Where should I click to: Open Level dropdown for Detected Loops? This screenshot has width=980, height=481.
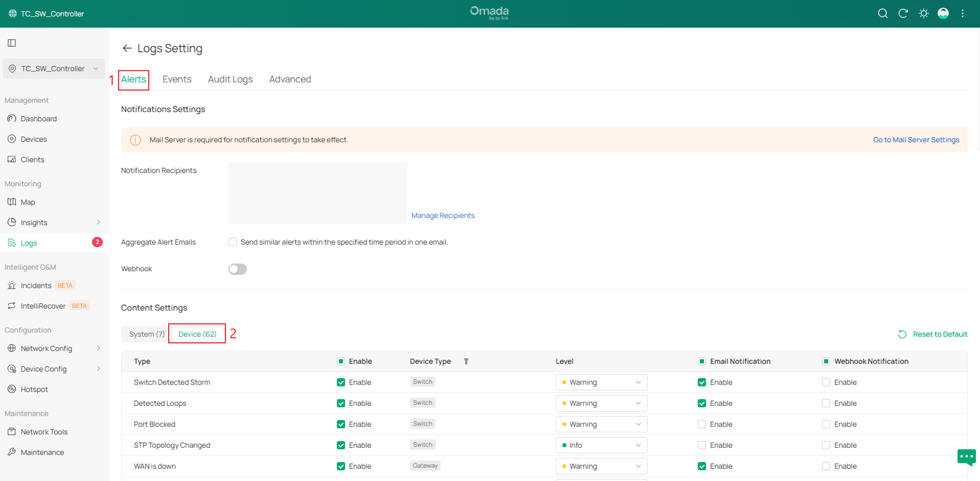coord(601,403)
